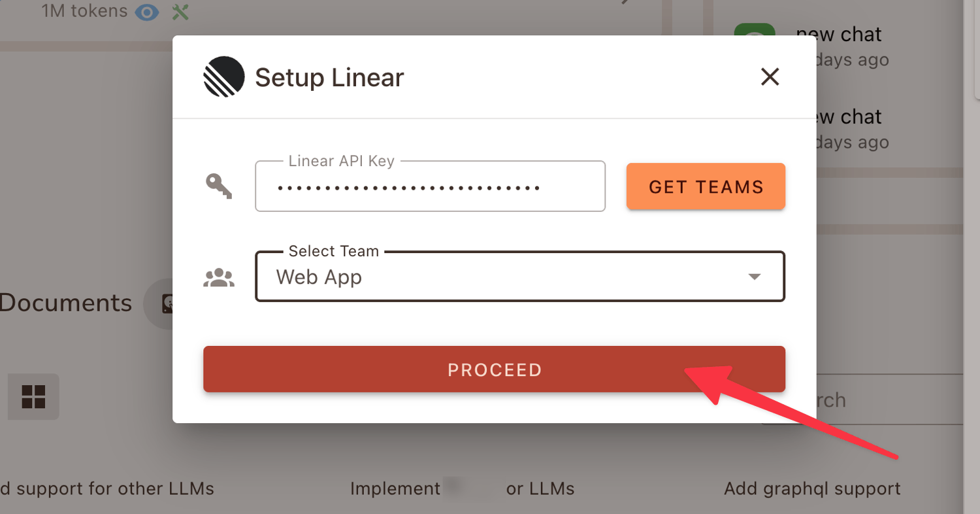Close the Setup Linear dialog
This screenshot has width=980, height=514.
[770, 77]
